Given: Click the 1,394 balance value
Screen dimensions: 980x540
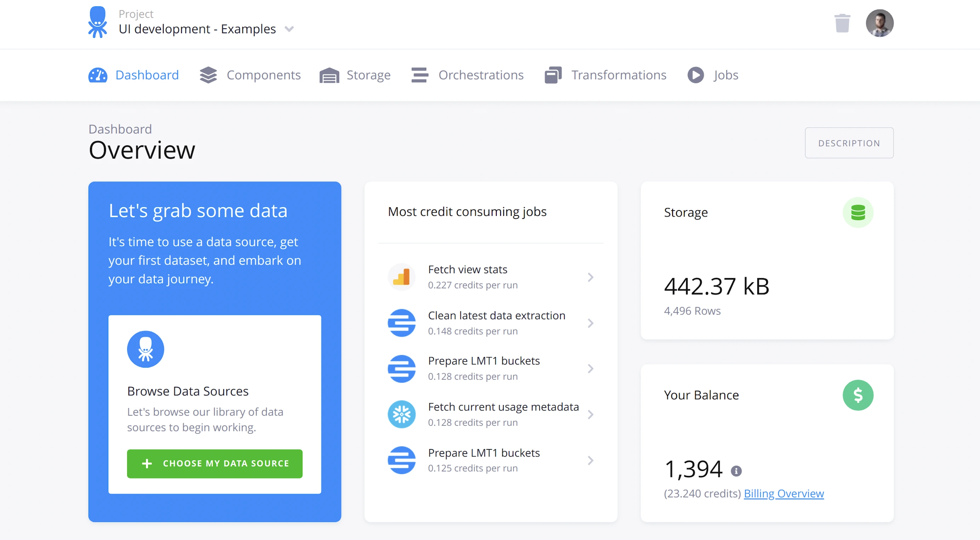Looking at the screenshot, I should click(693, 469).
